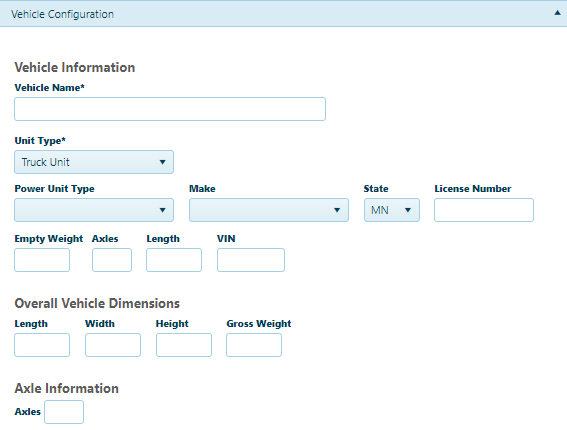The height and width of the screenshot is (430, 567).
Task: Focus the Gross Weight field
Action: [254, 345]
